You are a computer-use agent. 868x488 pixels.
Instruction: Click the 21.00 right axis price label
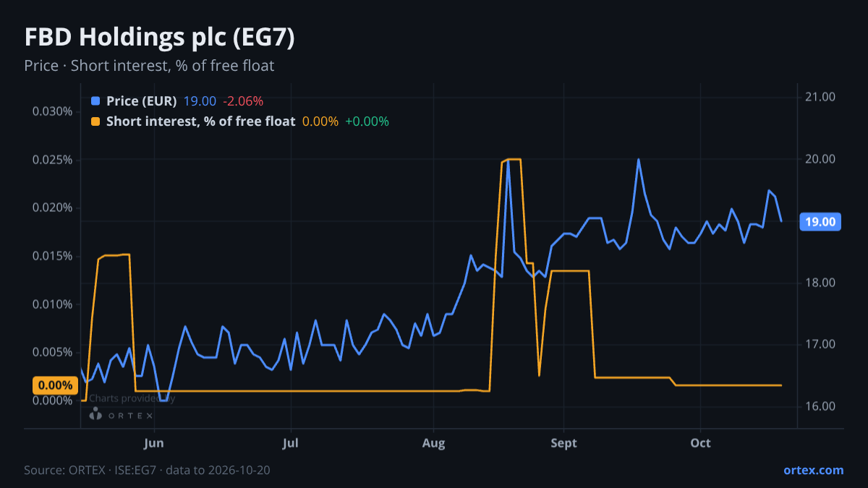(821, 98)
